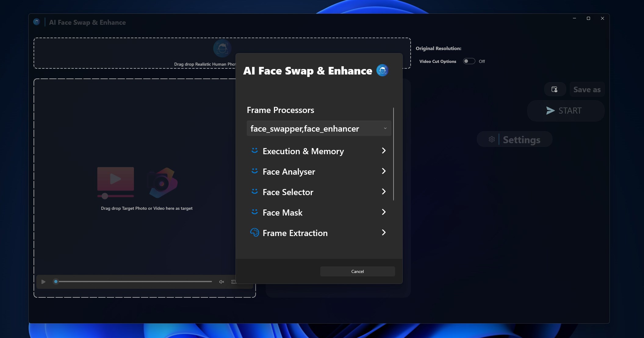Click the Face Mask smiley icon
The image size is (644, 338).
tap(254, 212)
